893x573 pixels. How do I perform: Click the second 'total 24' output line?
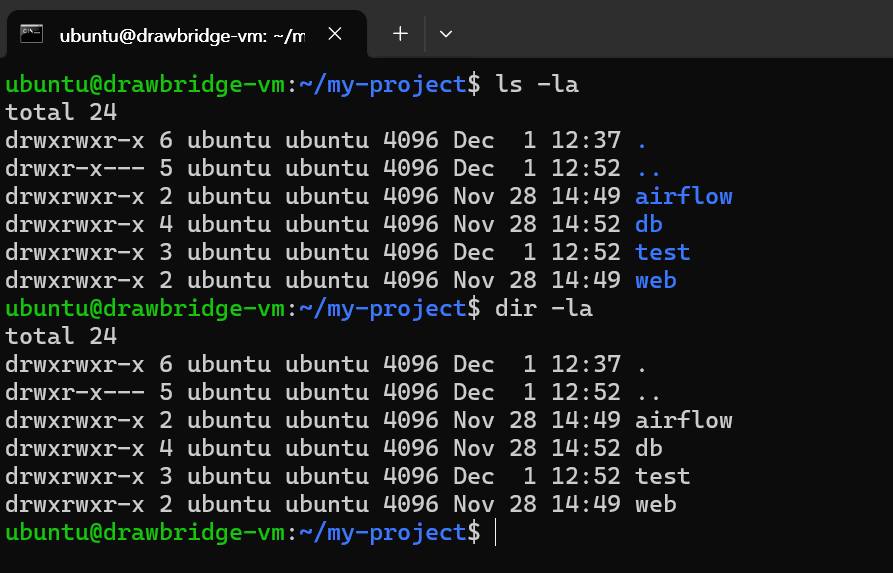[x=61, y=335]
